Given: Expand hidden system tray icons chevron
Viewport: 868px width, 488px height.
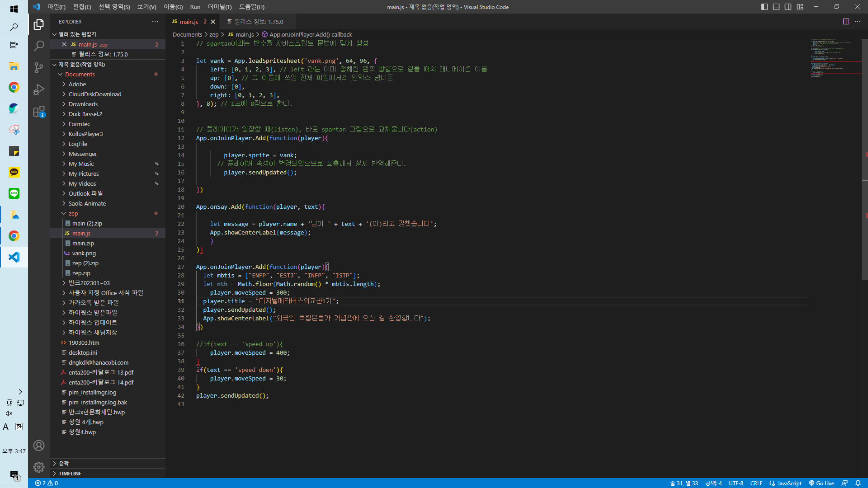Looking at the screenshot, I should 20,392.
